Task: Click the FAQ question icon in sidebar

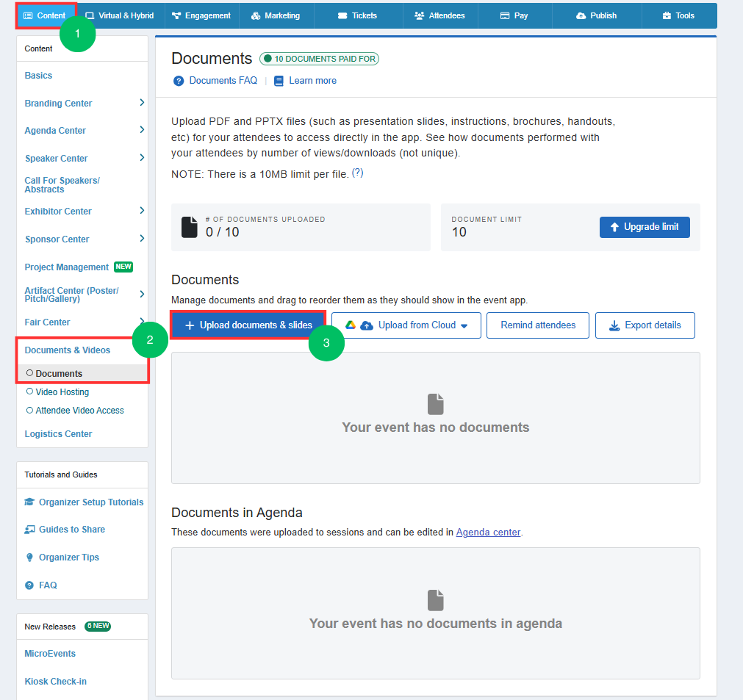Action: (x=29, y=585)
